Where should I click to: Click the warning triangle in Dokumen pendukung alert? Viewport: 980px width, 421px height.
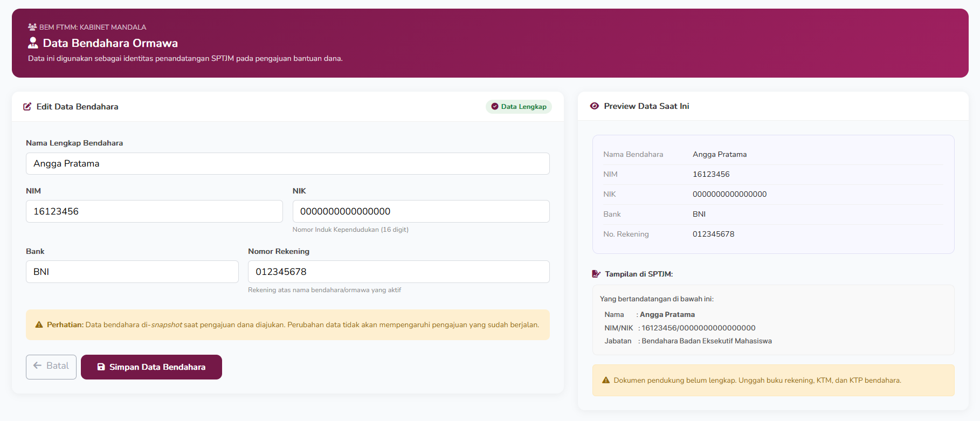pos(606,380)
